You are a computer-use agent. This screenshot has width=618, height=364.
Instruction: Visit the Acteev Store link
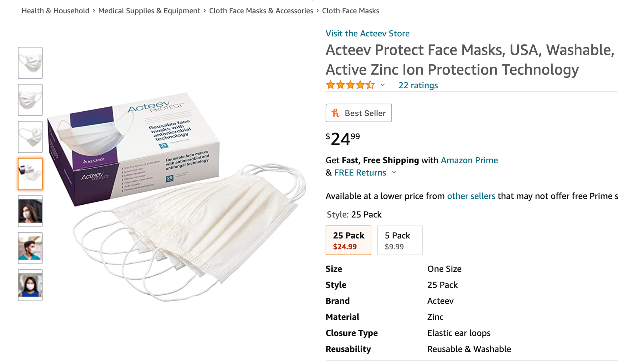tap(367, 33)
